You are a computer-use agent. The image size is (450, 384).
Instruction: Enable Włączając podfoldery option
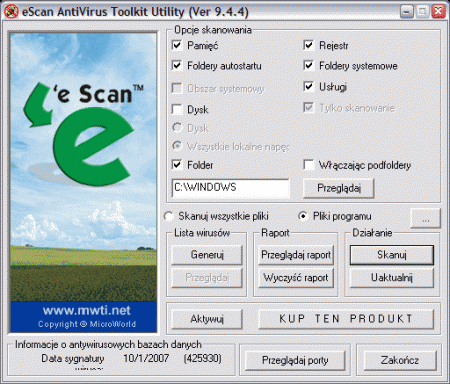click(x=308, y=165)
